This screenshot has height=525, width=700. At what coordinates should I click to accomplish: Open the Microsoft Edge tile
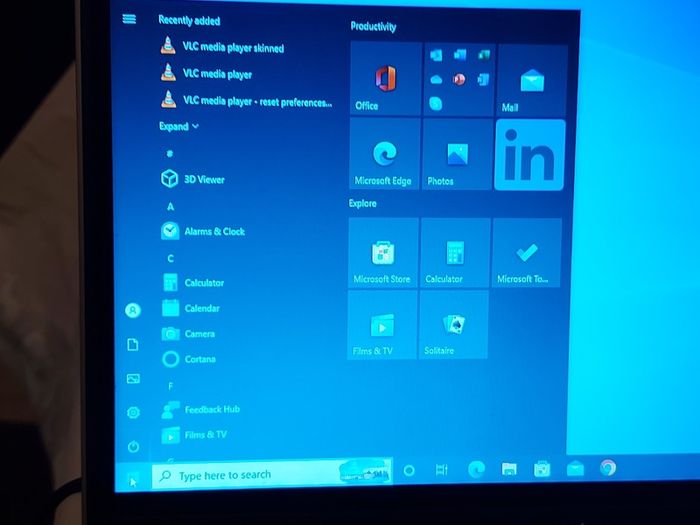tap(385, 154)
